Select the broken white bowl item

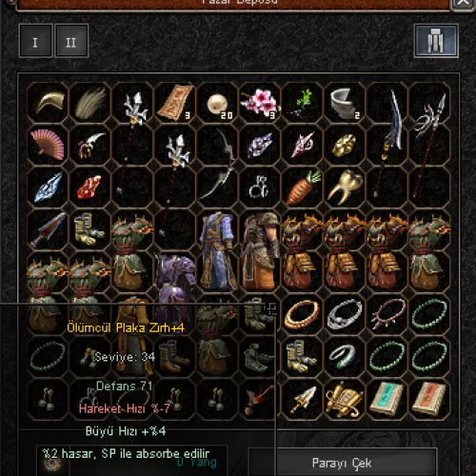[x=345, y=103]
